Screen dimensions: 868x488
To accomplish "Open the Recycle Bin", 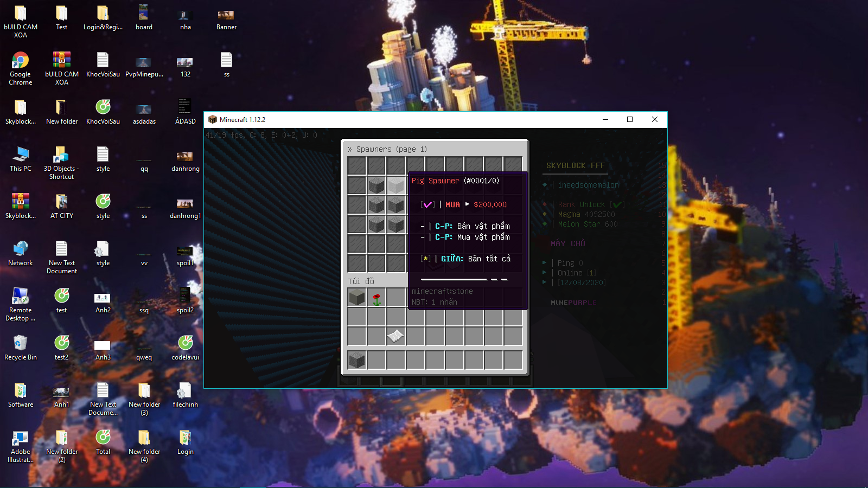I will [20, 348].
